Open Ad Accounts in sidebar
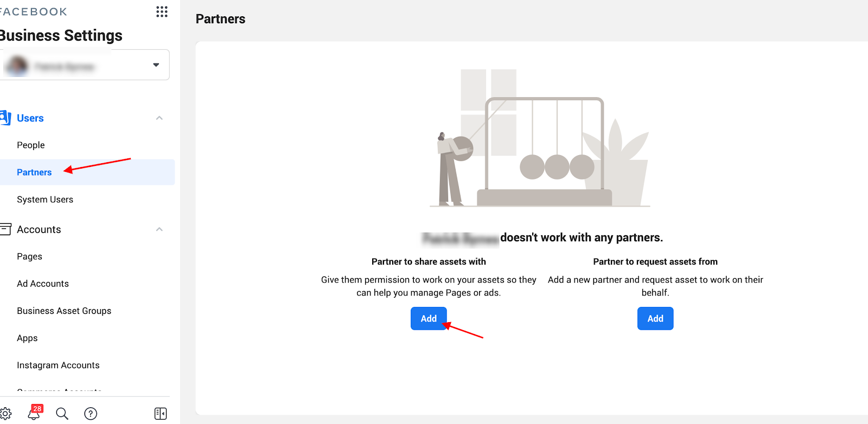Image resolution: width=868 pixels, height=424 pixels. 43,284
